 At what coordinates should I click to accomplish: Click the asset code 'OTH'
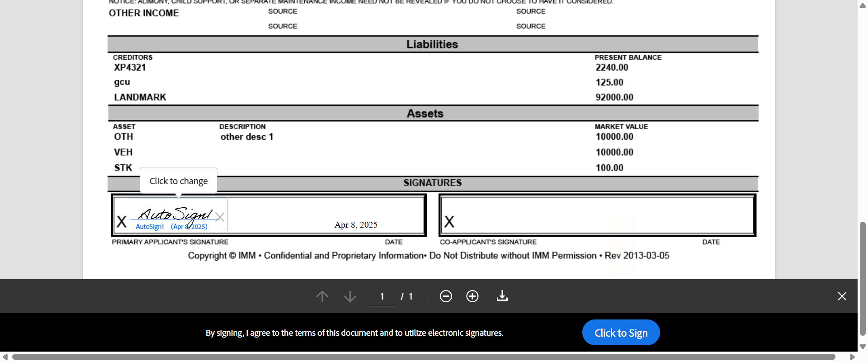[x=123, y=137]
